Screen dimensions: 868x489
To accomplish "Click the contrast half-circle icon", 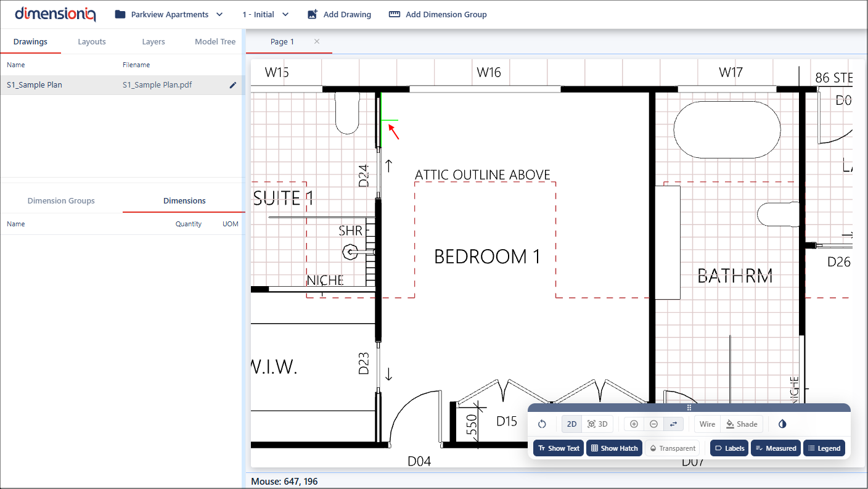I will (782, 424).
